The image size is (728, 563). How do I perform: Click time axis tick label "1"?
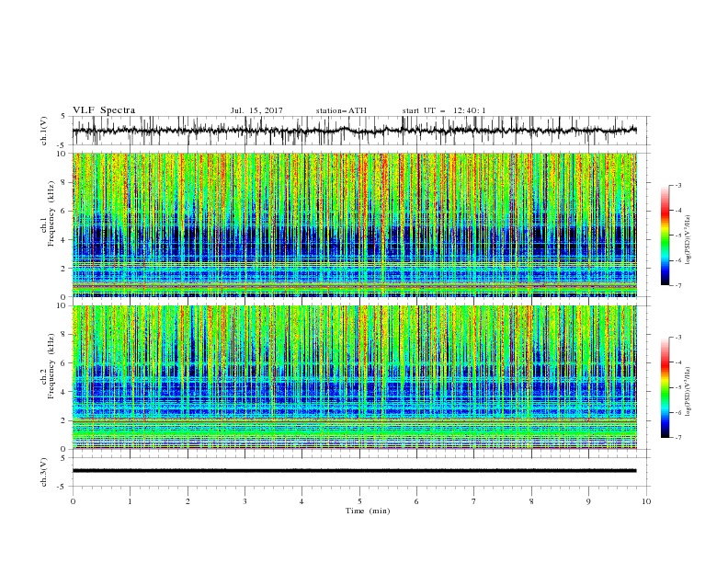[130, 501]
